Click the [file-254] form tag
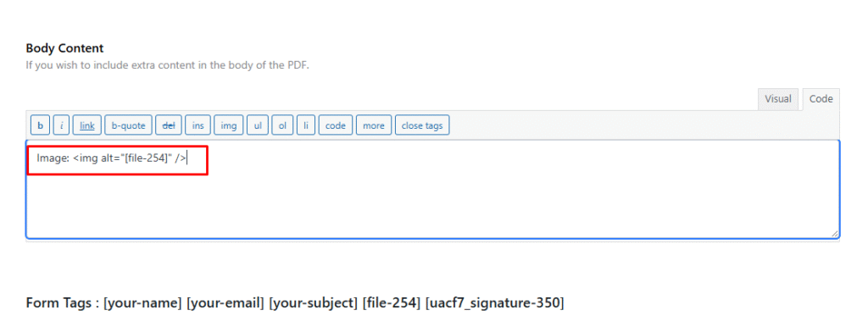This screenshot has width=868, height=327. click(392, 302)
